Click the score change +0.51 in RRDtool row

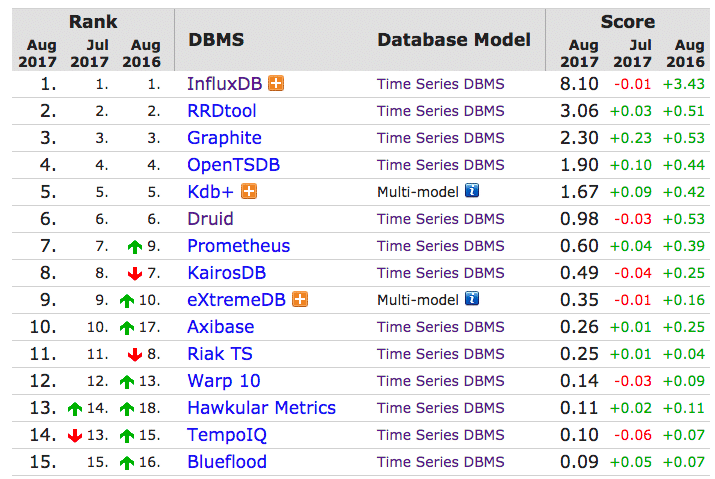coord(684,111)
